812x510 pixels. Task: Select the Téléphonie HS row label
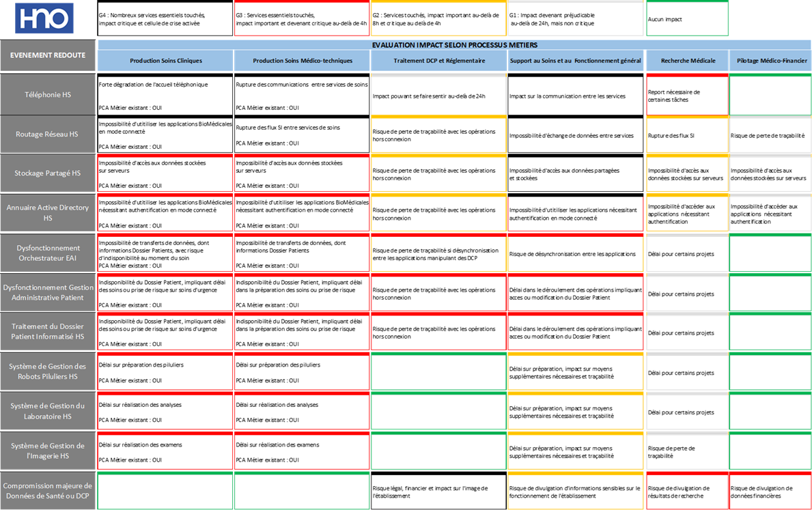point(48,95)
